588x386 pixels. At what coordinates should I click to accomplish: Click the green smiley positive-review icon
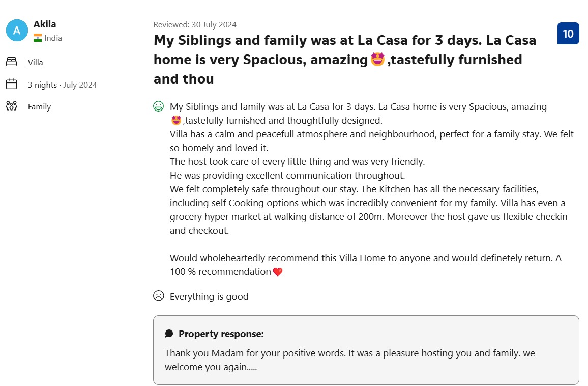tap(159, 106)
